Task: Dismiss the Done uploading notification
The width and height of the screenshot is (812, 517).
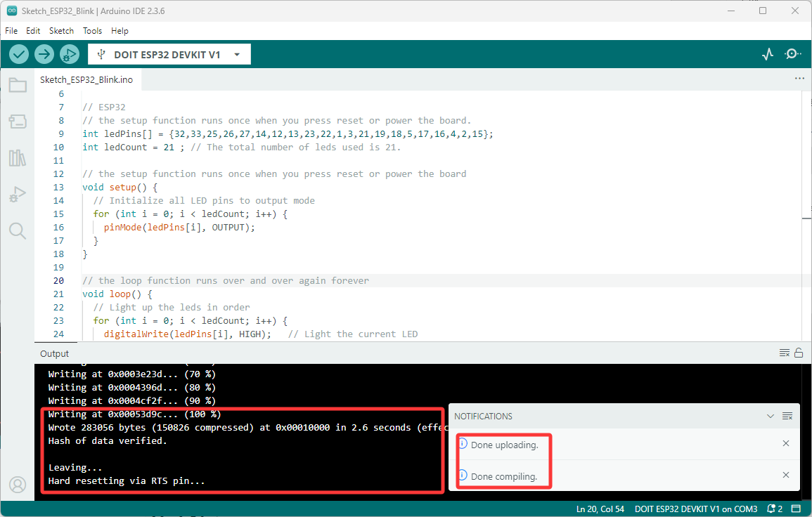Action: pyautogui.click(x=785, y=443)
